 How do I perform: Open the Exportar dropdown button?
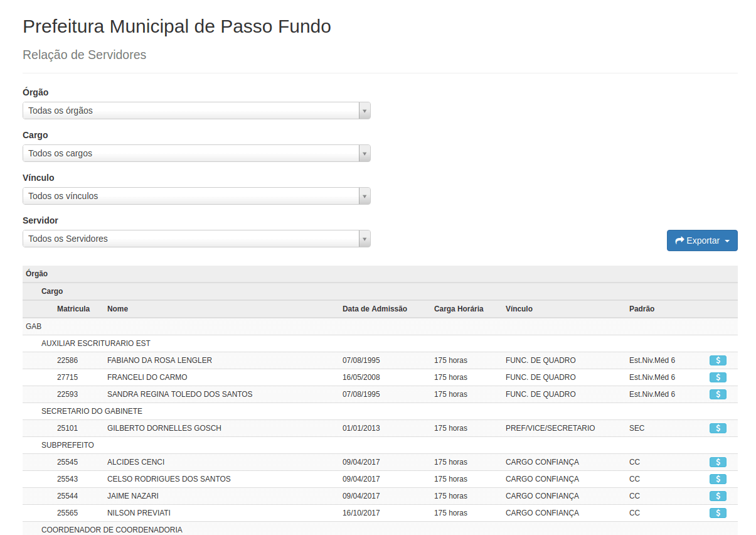pyautogui.click(x=702, y=240)
